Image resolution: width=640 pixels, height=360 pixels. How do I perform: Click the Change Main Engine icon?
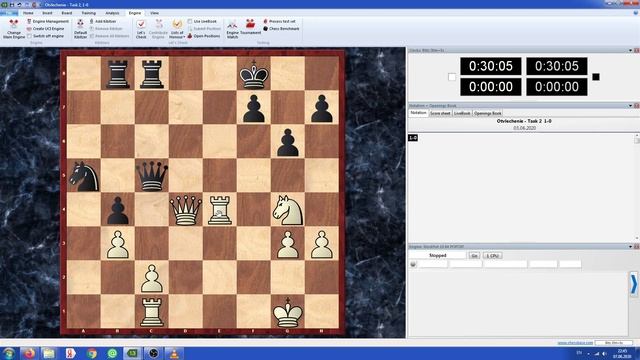[x=13, y=24]
